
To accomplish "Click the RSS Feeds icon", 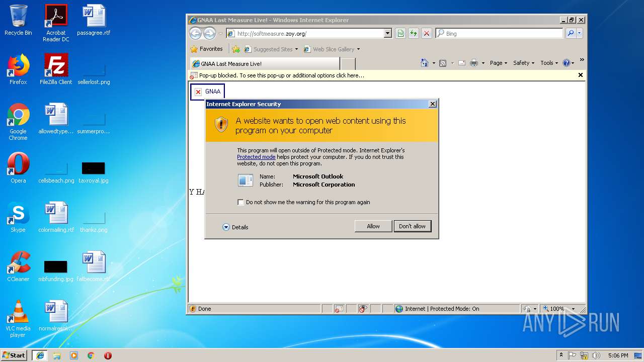I will pyautogui.click(x=443, y=63).
